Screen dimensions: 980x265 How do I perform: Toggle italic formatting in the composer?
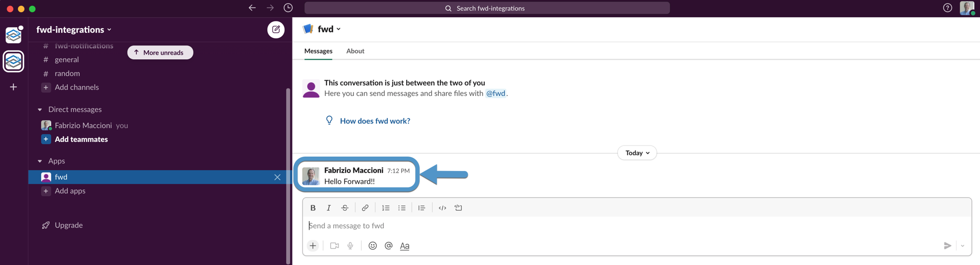pyautogui.click(x=329, y=208)
